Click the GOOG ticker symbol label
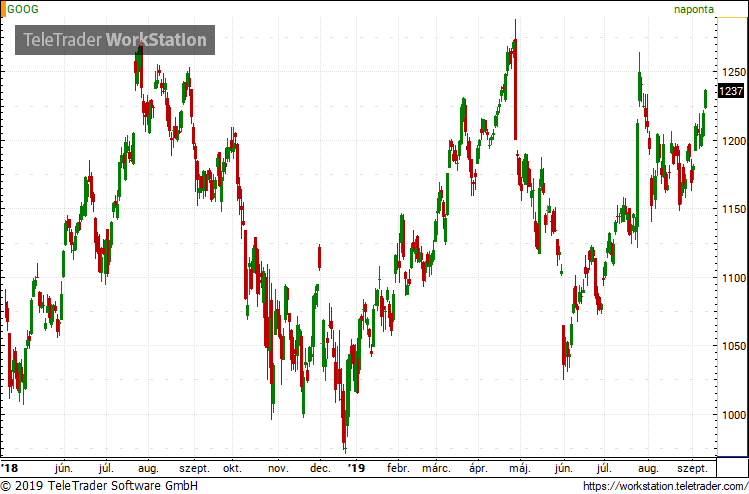This screenshot has height=494, width=749. pos(22,9)
